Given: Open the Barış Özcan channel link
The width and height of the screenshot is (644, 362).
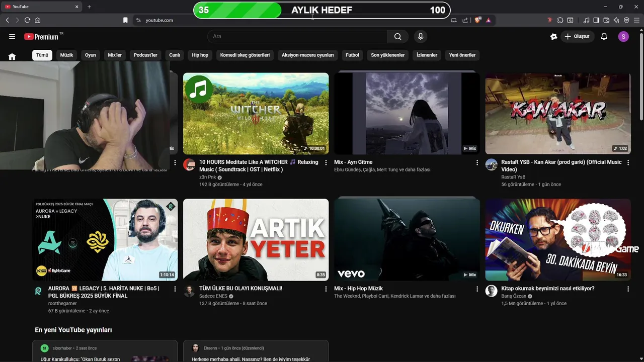Looking at the screenshot, I should pyautogui.click(x=514, y=296).
